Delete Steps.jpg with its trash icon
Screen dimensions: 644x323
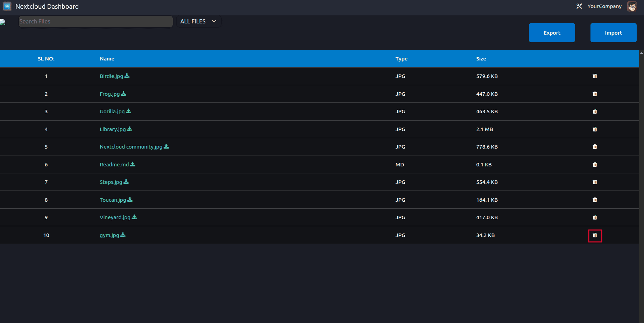coord(595,182)
